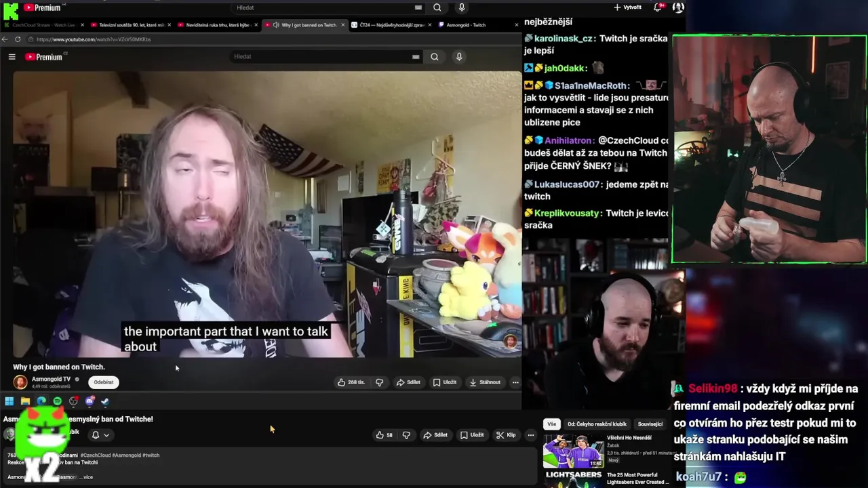Viewport: 868px width, 488px height.
Task: Like the Asmongold video (268 tis.)
Action: [x=351, y=382]
